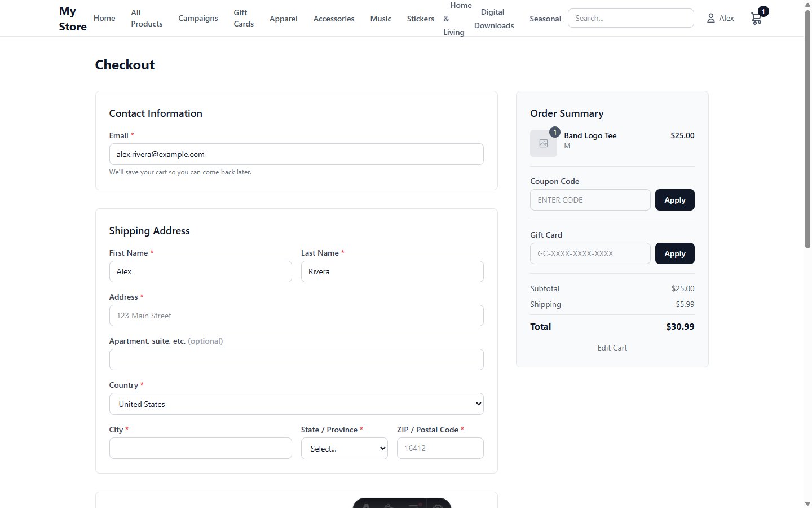Focus the Email input field
This screenshot has height=508, width=812.
pos(296,154)
